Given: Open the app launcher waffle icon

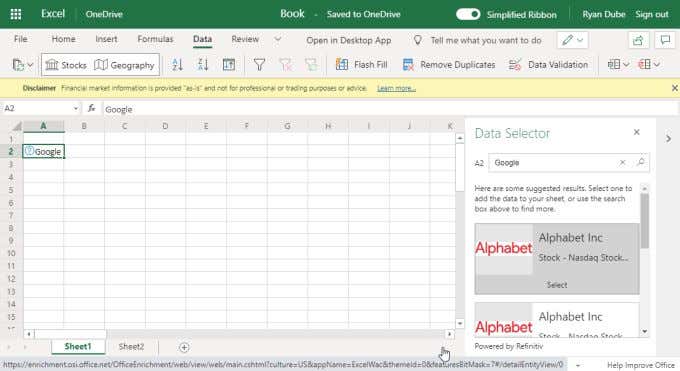Looking at the screenshot, I should pyautogui.click(x=16, y=14).
